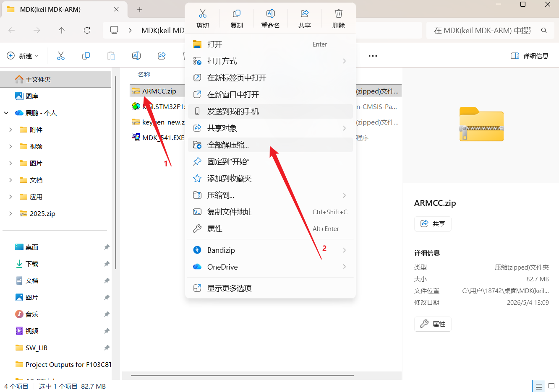
Task: Go back with the back arrow
Action: 12,30
